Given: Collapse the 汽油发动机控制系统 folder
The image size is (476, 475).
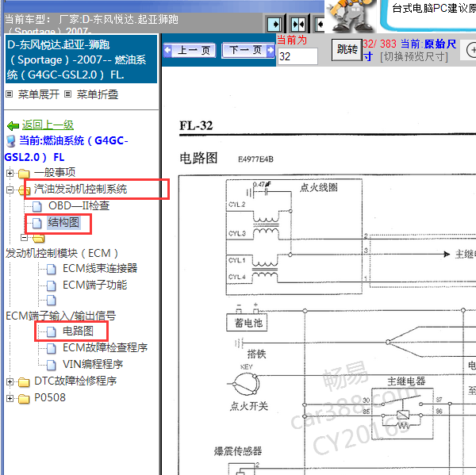Looking at the screenshot, I should click(x=10, y=190).
